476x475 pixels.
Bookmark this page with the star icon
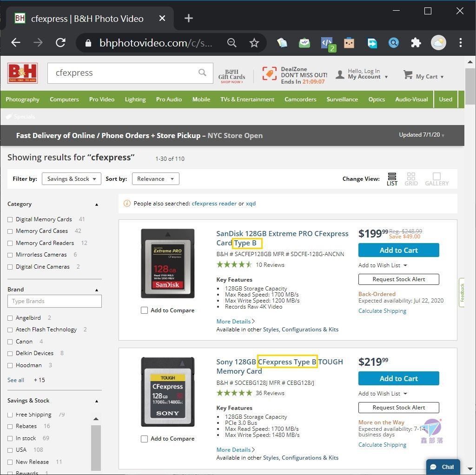(x=254, y=43)
